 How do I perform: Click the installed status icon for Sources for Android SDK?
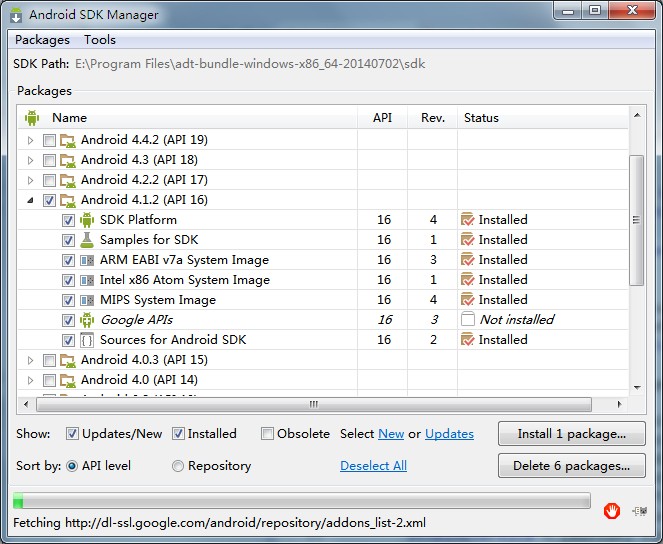pos(468,339)
